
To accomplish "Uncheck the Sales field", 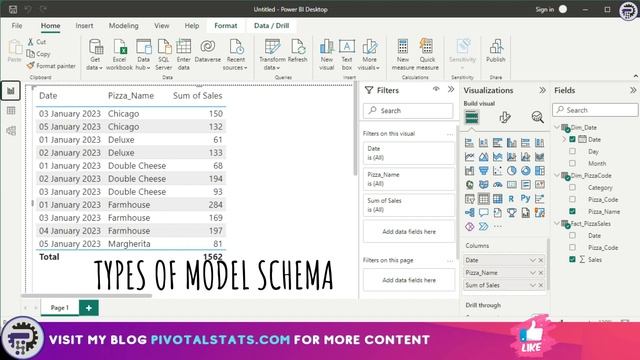I will point(572,259).
